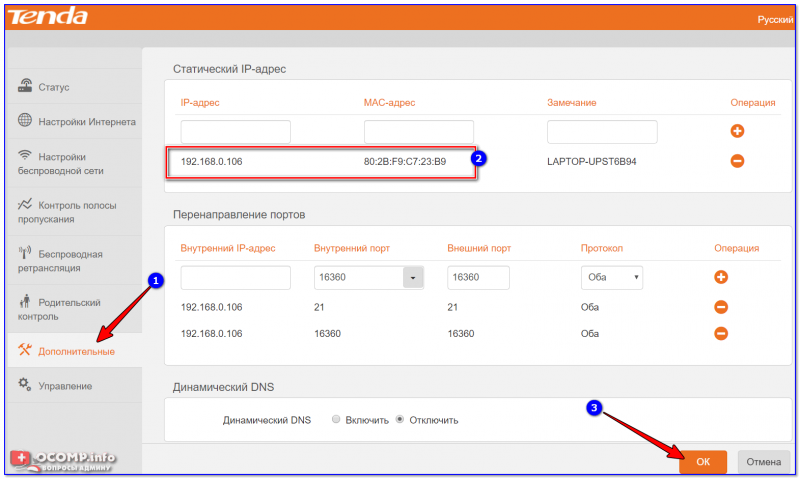
Task: Enable Dynamic DNS with Включить radio
Action: coord(336,419)
